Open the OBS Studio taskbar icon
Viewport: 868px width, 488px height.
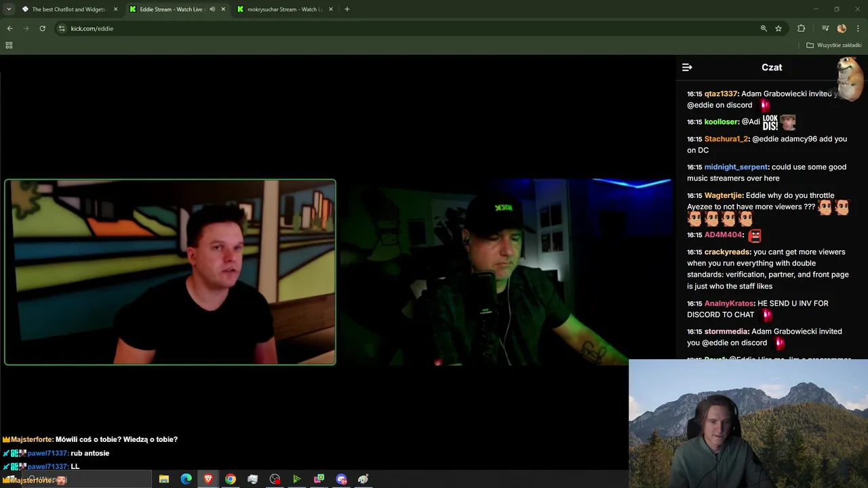click(275, 479)
